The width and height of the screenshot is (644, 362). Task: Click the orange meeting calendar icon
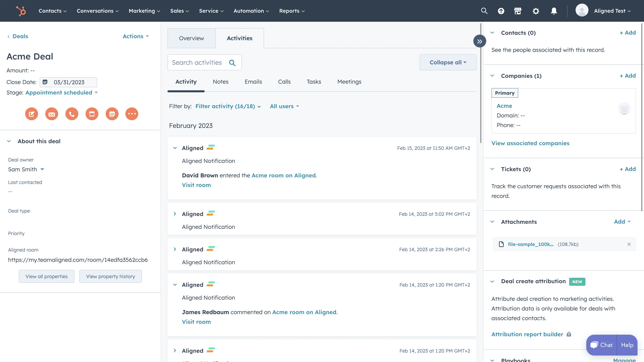pyautogui.click(x=112, y=114)
